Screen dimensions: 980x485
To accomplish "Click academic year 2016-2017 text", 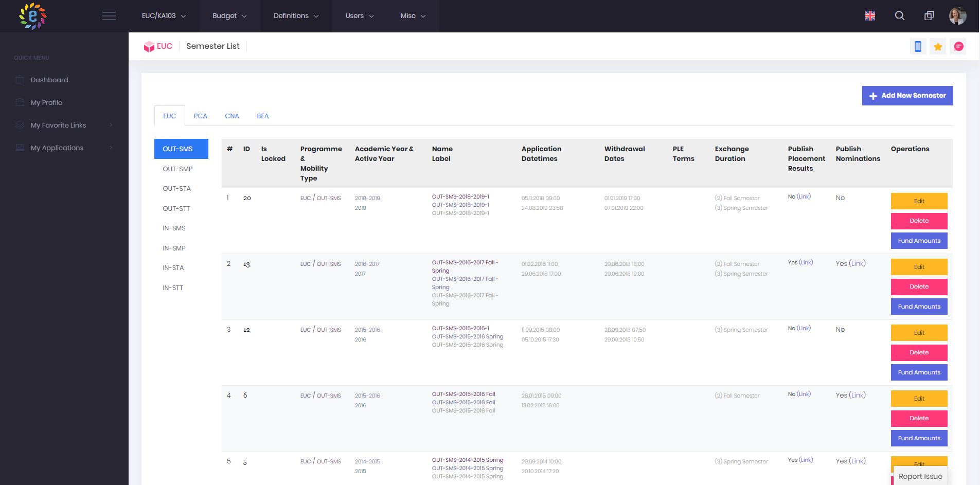I will pos(367,264).
